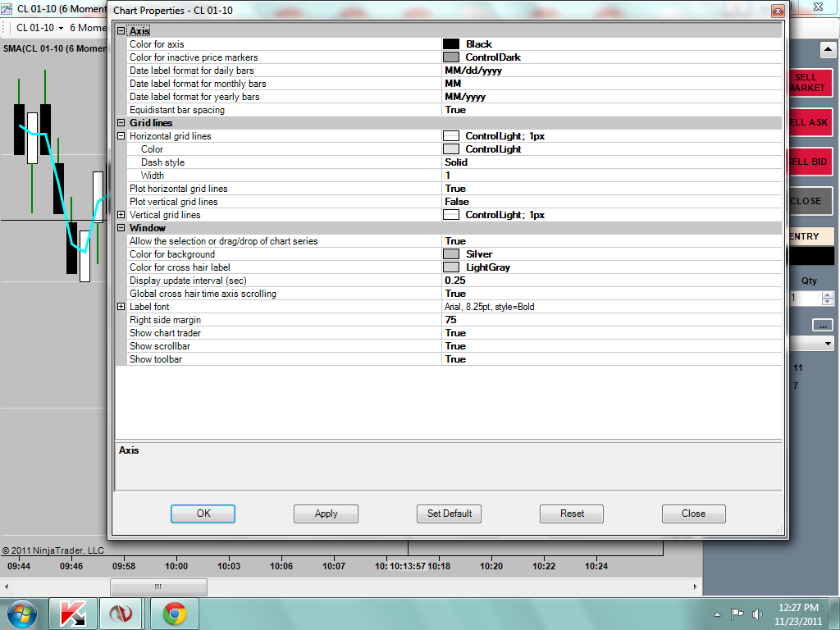
Task: Click OK to confirm chart properties
Action: (203, 514)
